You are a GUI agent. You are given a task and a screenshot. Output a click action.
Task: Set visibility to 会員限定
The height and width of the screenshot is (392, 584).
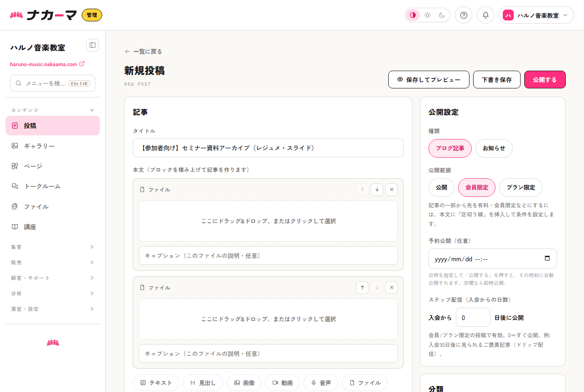click(x=477, y=187)
